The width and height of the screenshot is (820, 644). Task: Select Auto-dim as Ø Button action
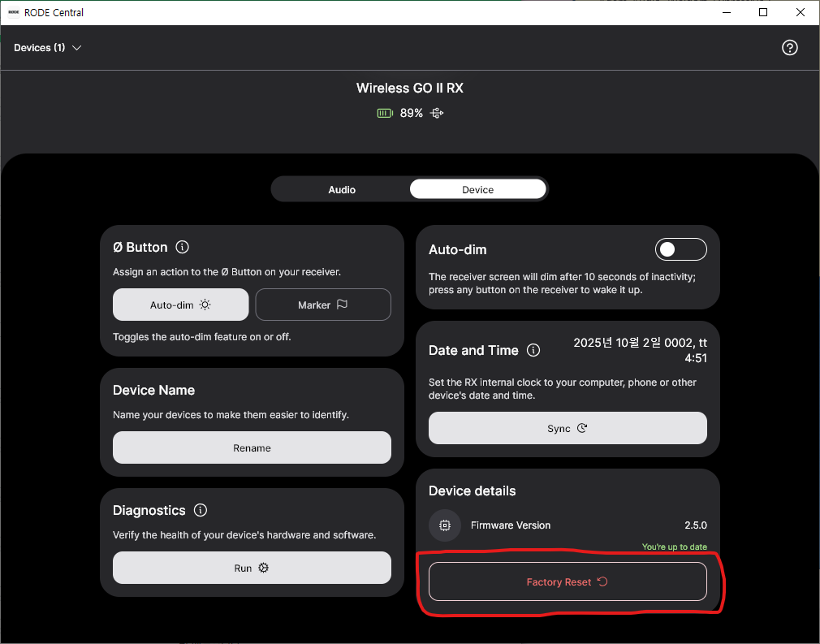180,305
